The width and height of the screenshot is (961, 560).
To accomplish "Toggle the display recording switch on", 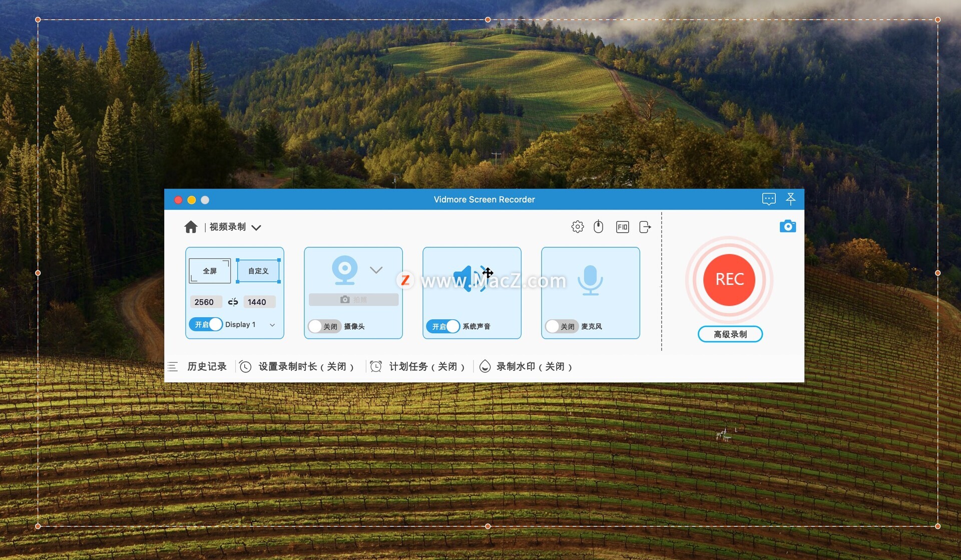I will point(206,324).
